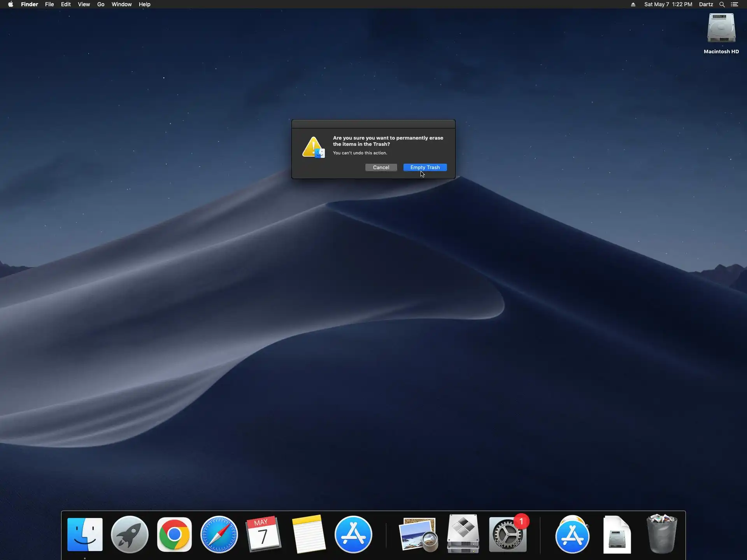Launch Launchpad rocket icon

coord(130,534)
